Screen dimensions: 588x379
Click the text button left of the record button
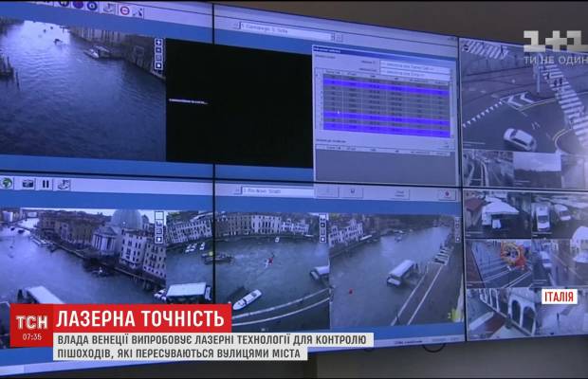[x=399, y=193]
